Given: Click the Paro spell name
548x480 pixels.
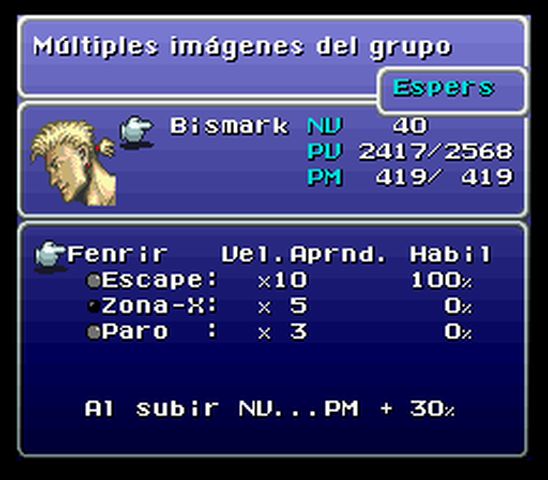Looking at the screenshot, I should coord(135,331).
